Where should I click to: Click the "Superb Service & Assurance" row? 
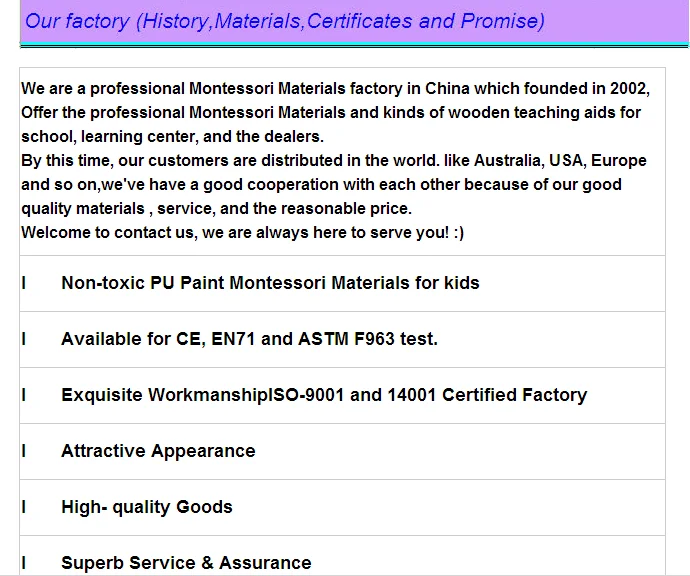[186, 563]
